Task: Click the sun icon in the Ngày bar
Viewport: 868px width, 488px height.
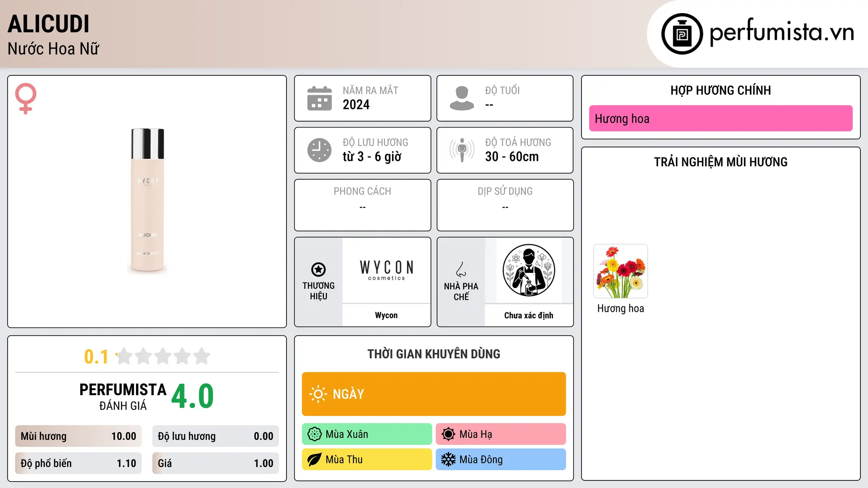Action: point(318,394)
